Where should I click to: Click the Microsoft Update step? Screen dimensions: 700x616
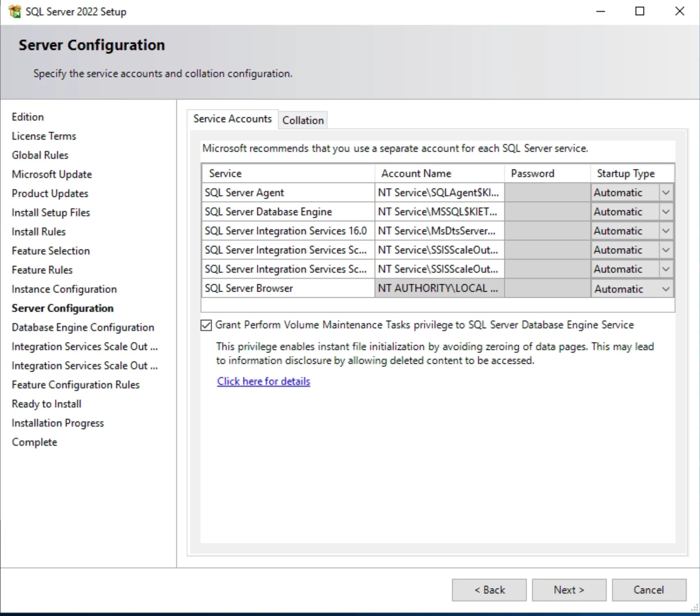tap(52, 174)
